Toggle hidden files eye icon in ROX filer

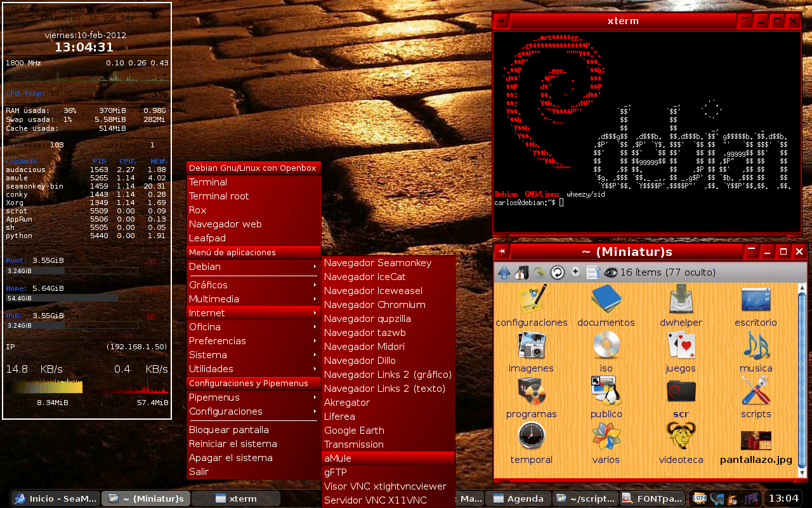pos(611,272)
